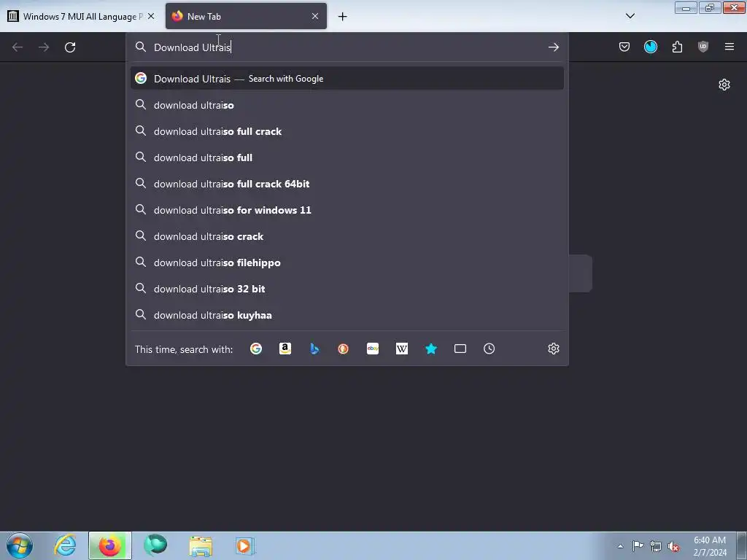Expand the list all tabs chevron

pos(630,16)
